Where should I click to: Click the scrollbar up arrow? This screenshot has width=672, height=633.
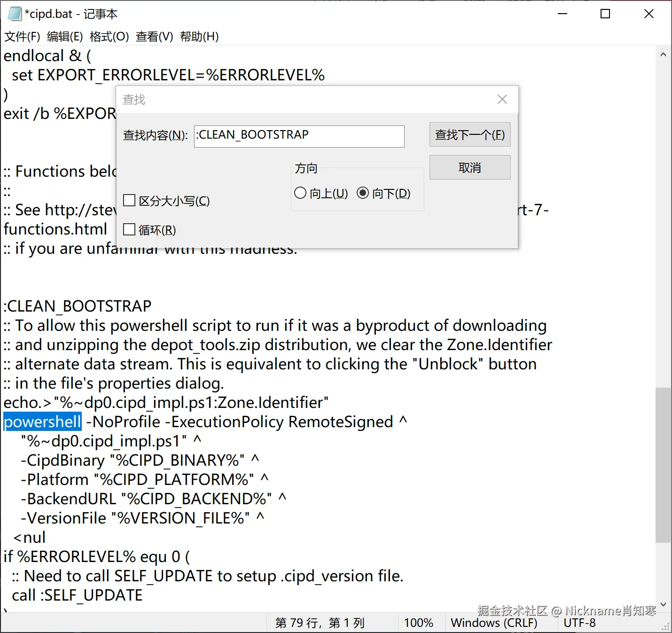coord(663,54)
